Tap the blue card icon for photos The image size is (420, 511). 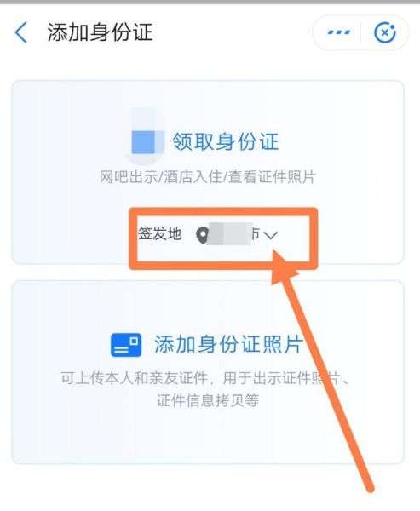tap(126, 345)
